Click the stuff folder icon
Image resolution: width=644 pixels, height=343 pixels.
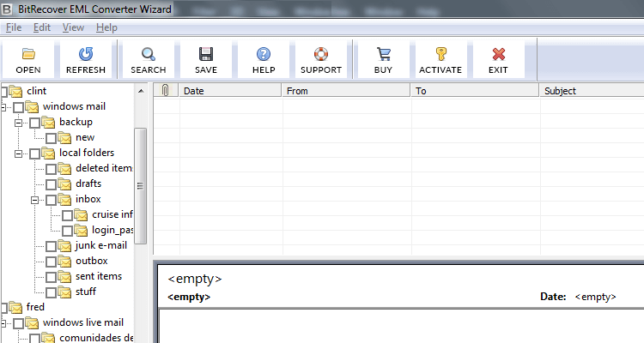64,292
